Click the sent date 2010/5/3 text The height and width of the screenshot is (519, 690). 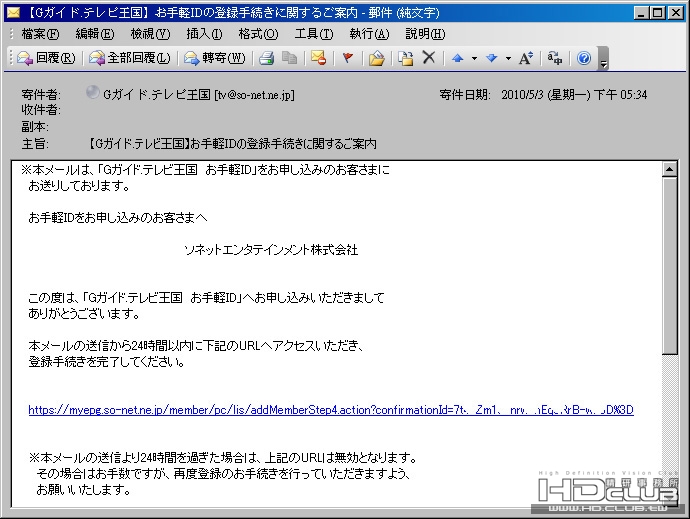pyautogui.click(x=574, y=94)
